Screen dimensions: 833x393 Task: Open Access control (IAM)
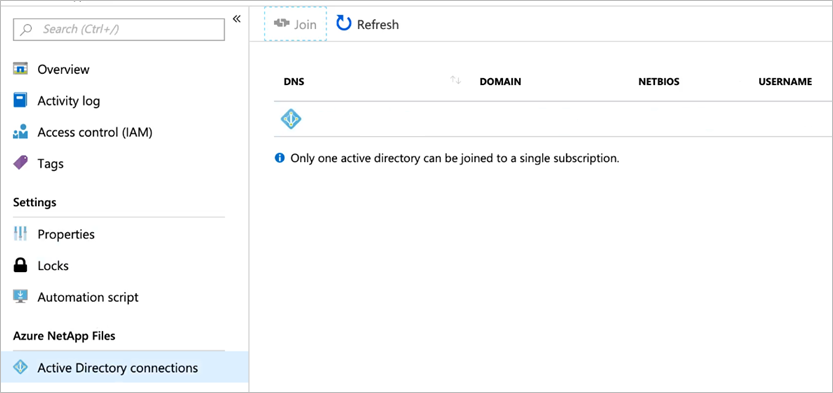pos(95,132)
